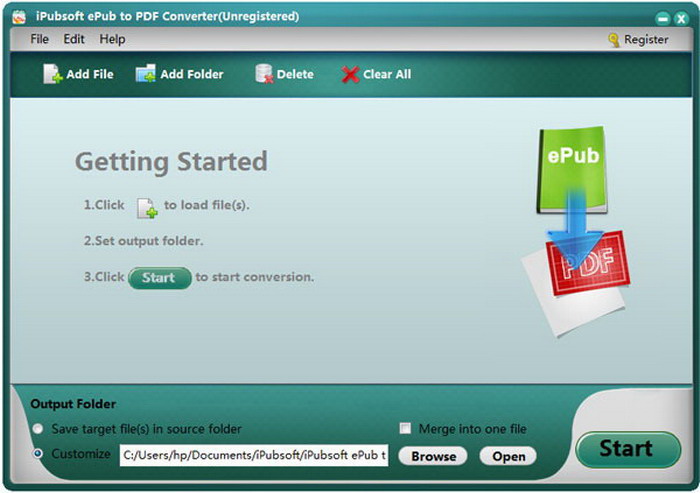The width and height of the screenshot is (700, 493).
Task: Click the Getting Started heading
Action: pos(171,162)
